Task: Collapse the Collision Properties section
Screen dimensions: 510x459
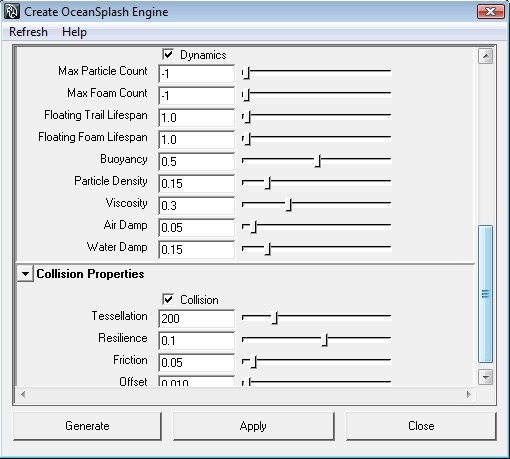Action: (25, 274)
